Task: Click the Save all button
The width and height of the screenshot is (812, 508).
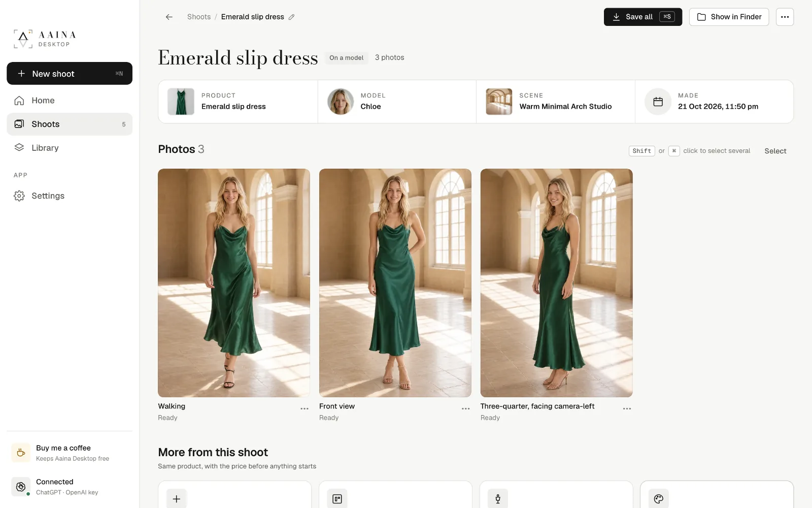Action: pos(642,17)
